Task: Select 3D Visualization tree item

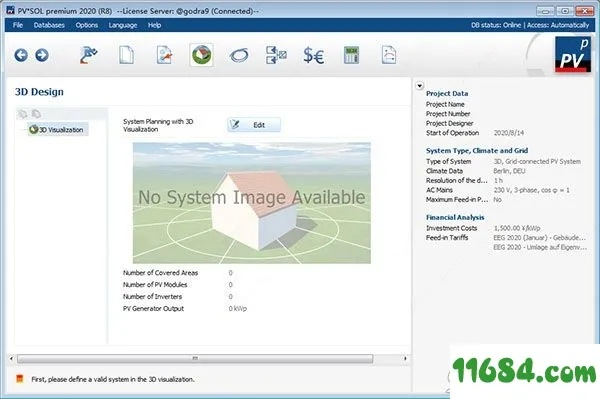Action: tap(57, 130)
